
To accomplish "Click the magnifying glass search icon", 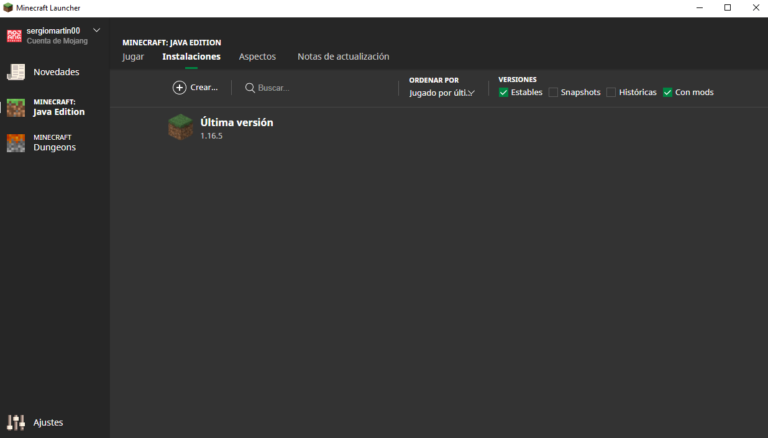I will pyautogui.click(x=250, y=88).
